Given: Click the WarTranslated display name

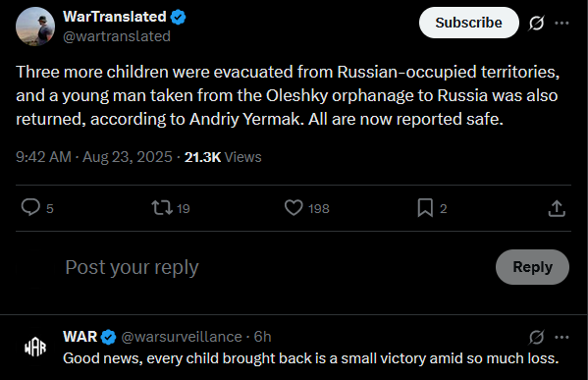Looking at the screenshot, I should [x=115, y=17].
